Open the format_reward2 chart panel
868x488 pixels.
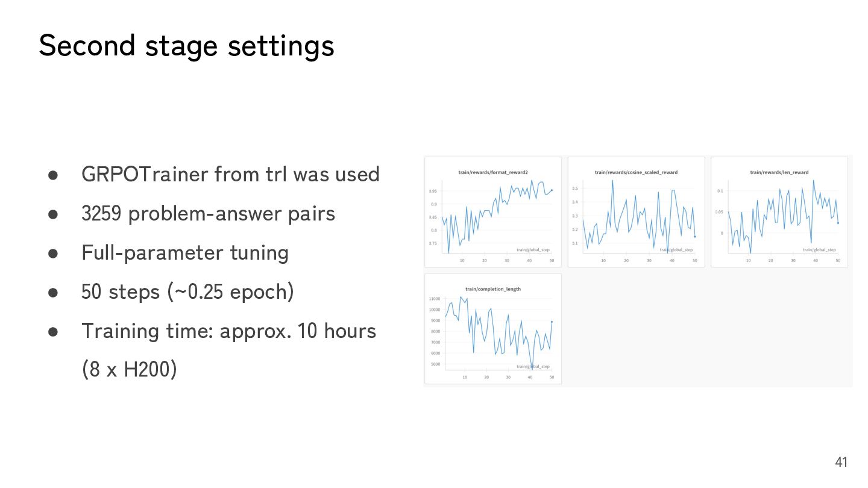(492, 212)
